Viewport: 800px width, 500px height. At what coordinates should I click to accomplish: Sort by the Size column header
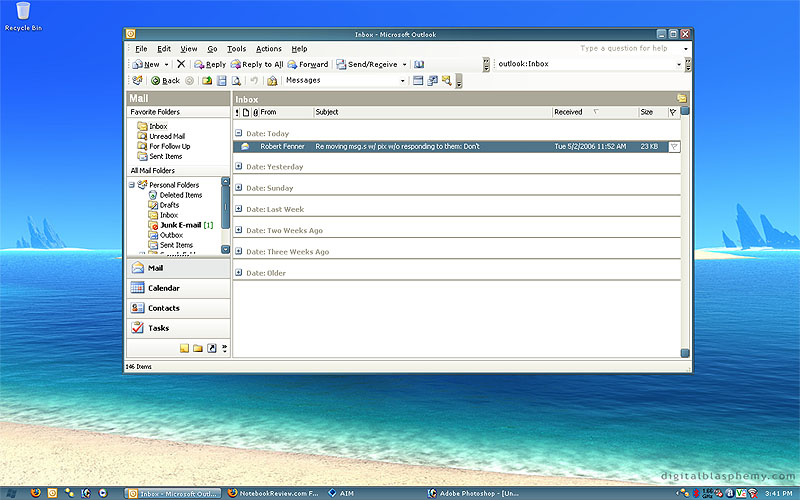[653, 112]
